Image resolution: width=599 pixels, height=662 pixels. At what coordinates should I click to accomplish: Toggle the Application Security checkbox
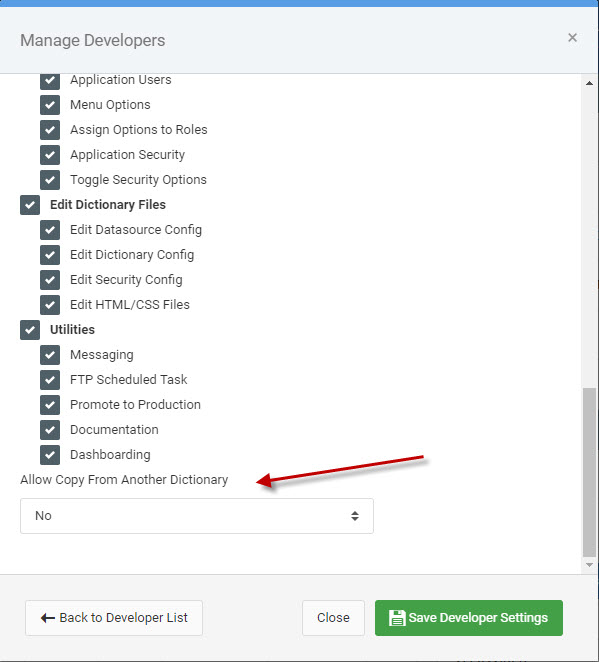[x=50, y=155]
